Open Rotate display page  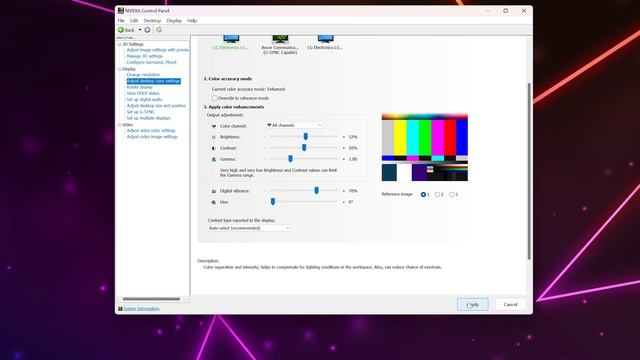140,87
